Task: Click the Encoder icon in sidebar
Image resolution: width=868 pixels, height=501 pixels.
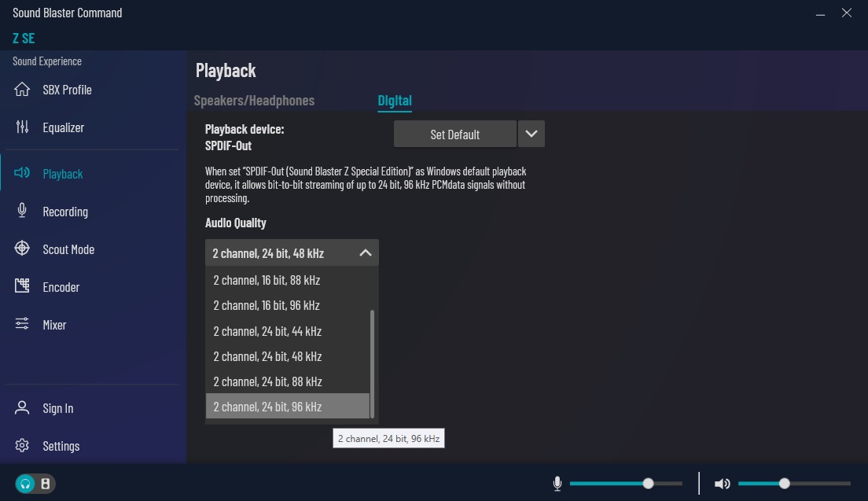Action: (x=22, y=285)
